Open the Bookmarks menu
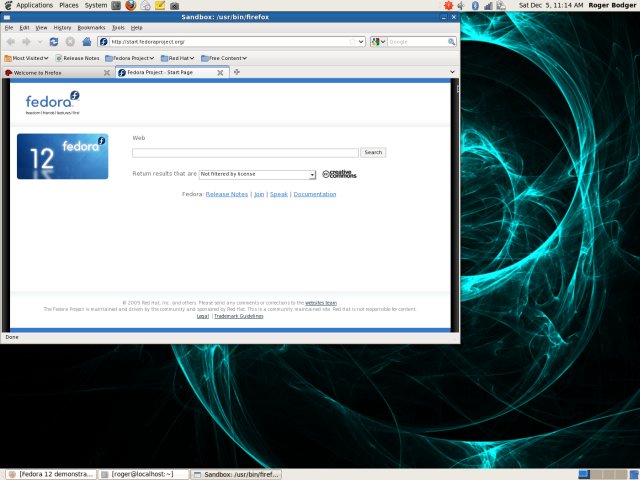640x480 pixels. [91, 27]
